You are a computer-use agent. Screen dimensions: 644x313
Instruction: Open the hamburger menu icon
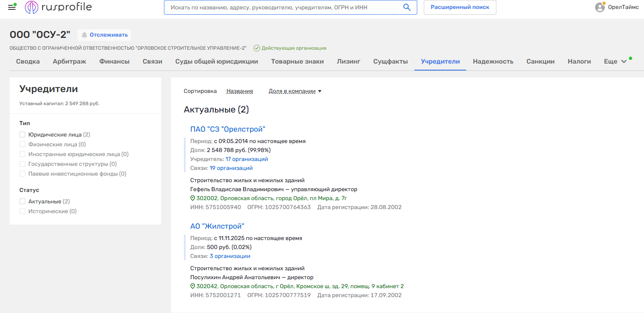12,7
